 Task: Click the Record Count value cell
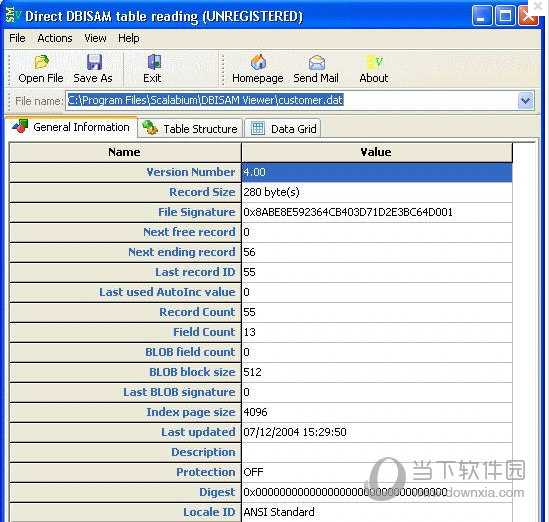point(377,312)
